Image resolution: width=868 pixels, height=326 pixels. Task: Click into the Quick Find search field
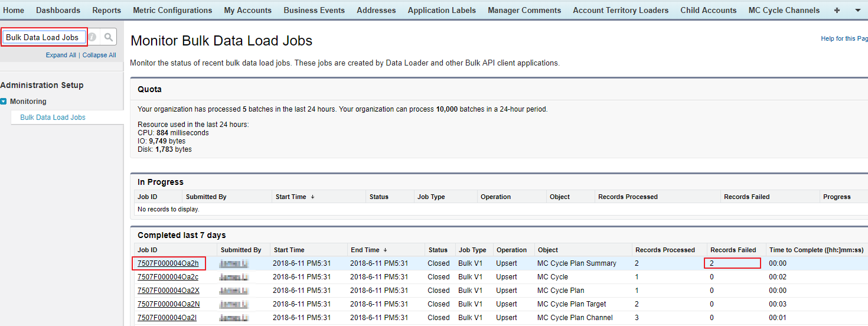click(43, 37)
